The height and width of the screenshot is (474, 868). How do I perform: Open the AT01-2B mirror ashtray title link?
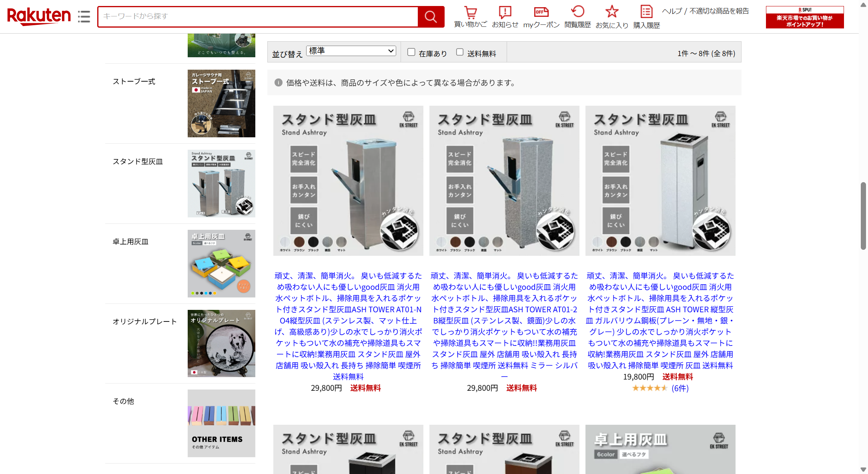(504, 326)
